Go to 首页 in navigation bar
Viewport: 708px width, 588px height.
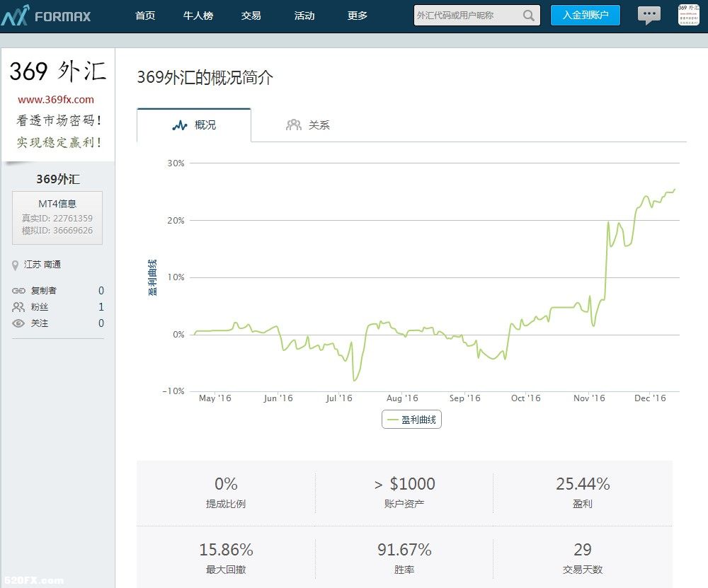coord(145,16)
